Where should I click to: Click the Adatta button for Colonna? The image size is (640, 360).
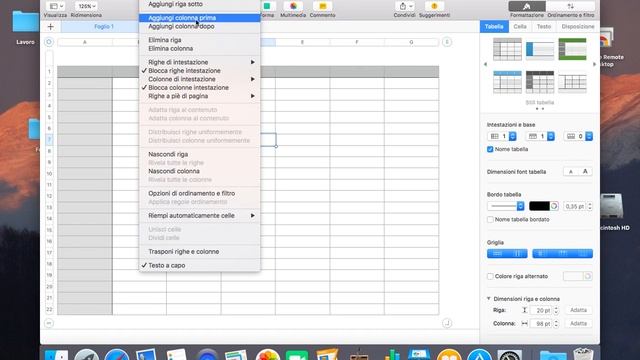coord(578,323)
